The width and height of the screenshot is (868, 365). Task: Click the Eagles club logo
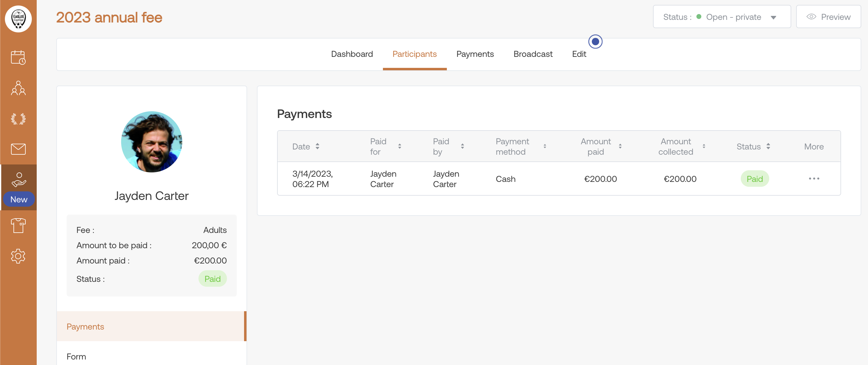18,19
